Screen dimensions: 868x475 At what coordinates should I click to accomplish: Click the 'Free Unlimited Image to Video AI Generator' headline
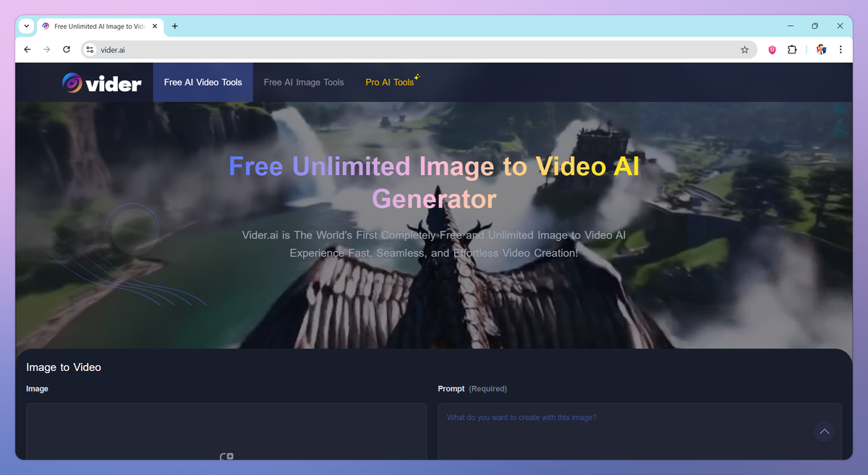(x=434, y=182)
